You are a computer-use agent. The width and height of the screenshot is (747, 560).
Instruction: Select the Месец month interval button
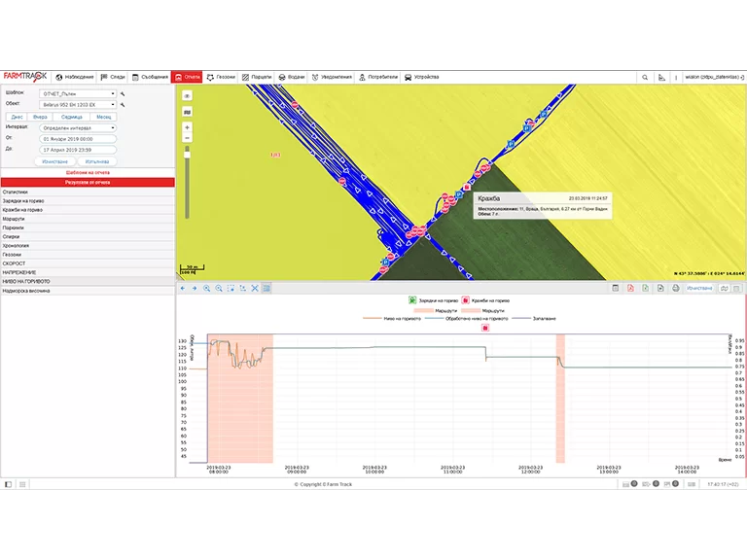[103, 117]
